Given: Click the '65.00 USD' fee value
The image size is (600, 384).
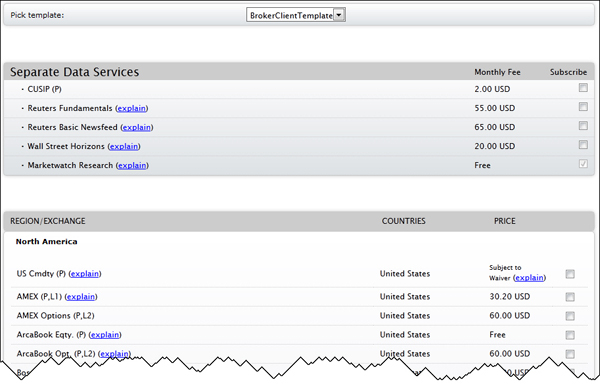Looking at the screenshot, I should tap(494, 127).
